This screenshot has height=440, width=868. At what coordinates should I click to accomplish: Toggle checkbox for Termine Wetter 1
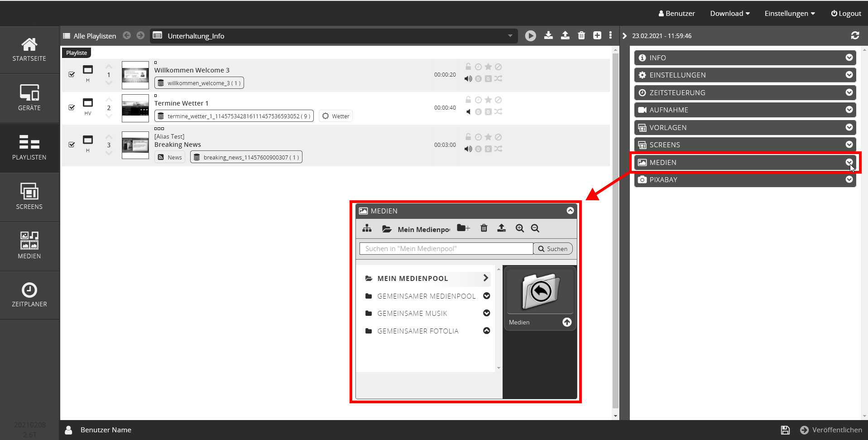point(72,107)
